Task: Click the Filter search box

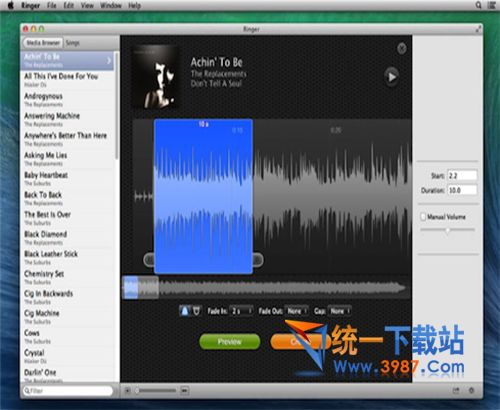Action: [68, 391]
